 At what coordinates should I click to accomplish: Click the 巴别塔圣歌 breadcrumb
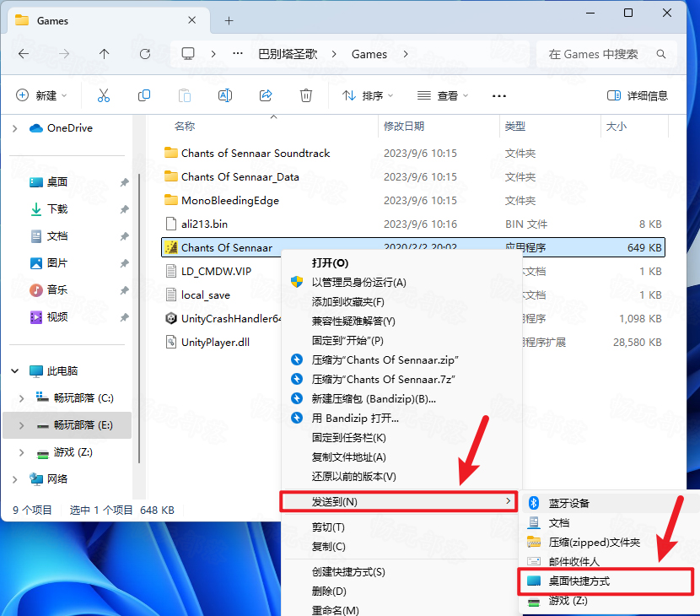pos(288,54)
